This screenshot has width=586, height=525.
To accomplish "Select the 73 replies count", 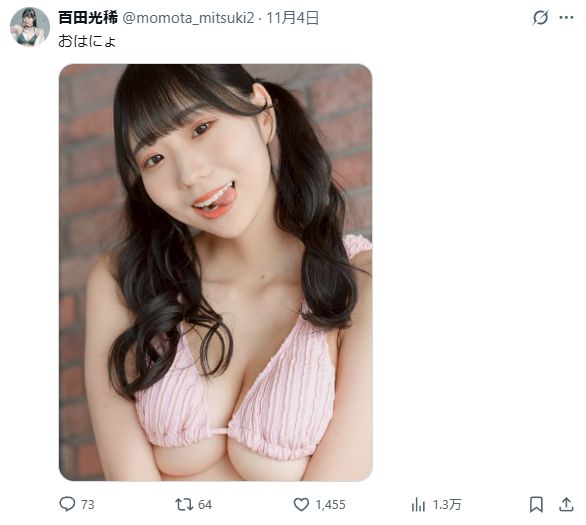I will pyautogui.click(x=87, y=505).
